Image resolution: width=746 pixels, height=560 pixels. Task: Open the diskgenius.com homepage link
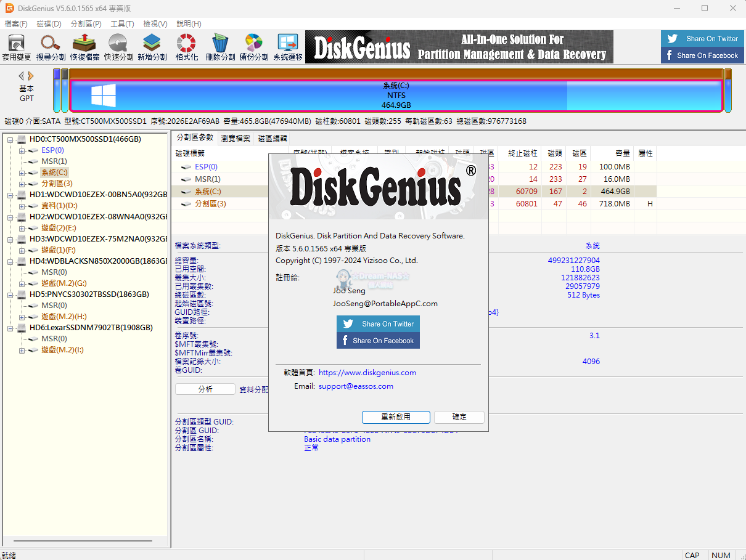point(366,372)
